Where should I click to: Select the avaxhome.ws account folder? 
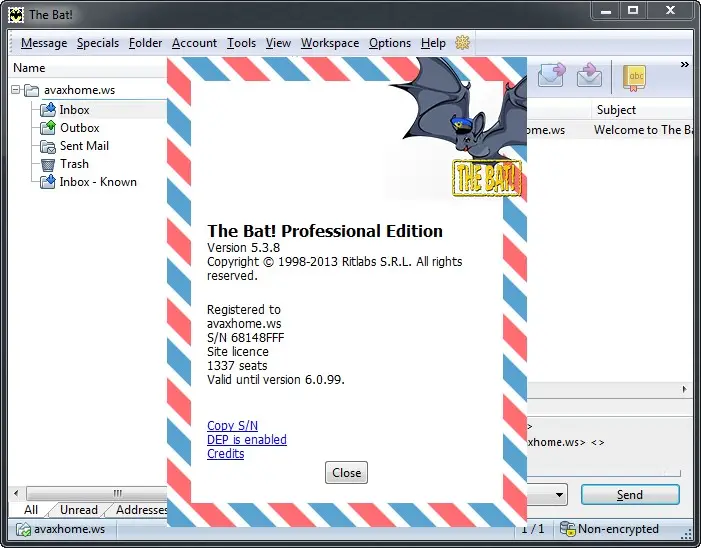coord(79,90)
